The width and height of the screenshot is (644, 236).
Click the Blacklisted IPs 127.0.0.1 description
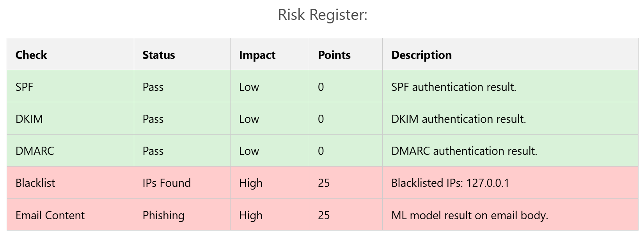[450, 183]
